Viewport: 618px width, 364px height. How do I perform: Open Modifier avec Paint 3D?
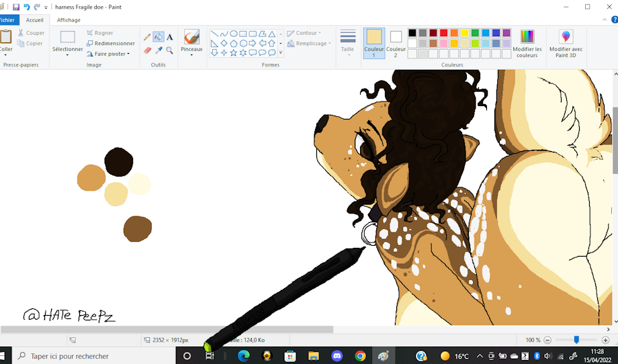(x=566, y=43)
